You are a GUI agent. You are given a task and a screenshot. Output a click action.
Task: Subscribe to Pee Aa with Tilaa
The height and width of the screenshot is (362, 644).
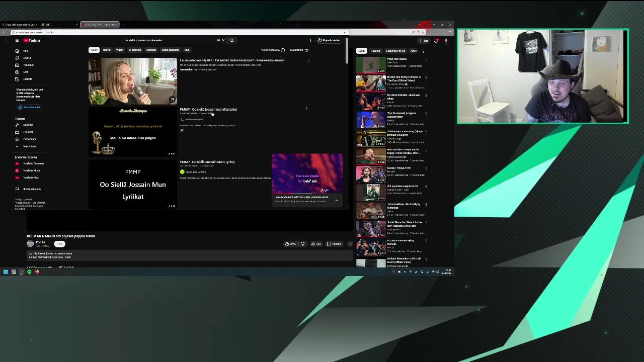point(60,244)
